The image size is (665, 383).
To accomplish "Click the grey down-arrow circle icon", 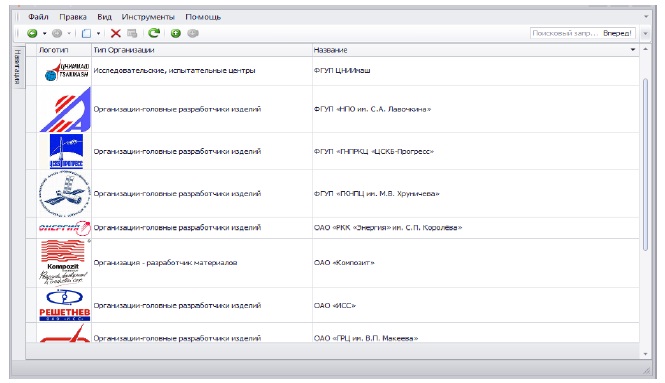I will point(193,33).
